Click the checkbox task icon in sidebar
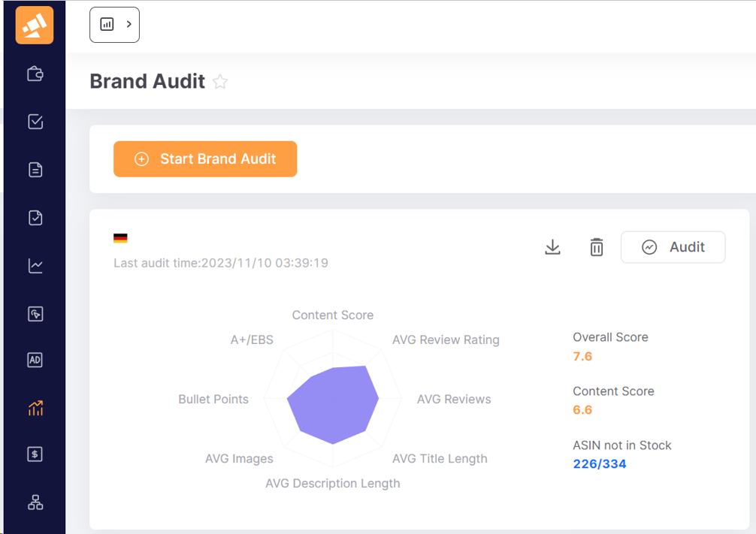Image resolution: width=756 pixels, height=534 pixels. click(35, 122)
